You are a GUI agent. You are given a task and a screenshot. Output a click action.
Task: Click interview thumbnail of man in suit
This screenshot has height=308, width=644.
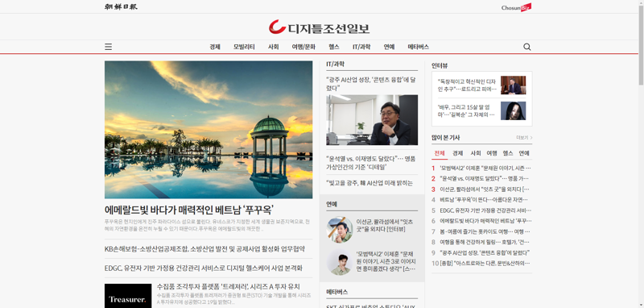(x=513, y=85)
